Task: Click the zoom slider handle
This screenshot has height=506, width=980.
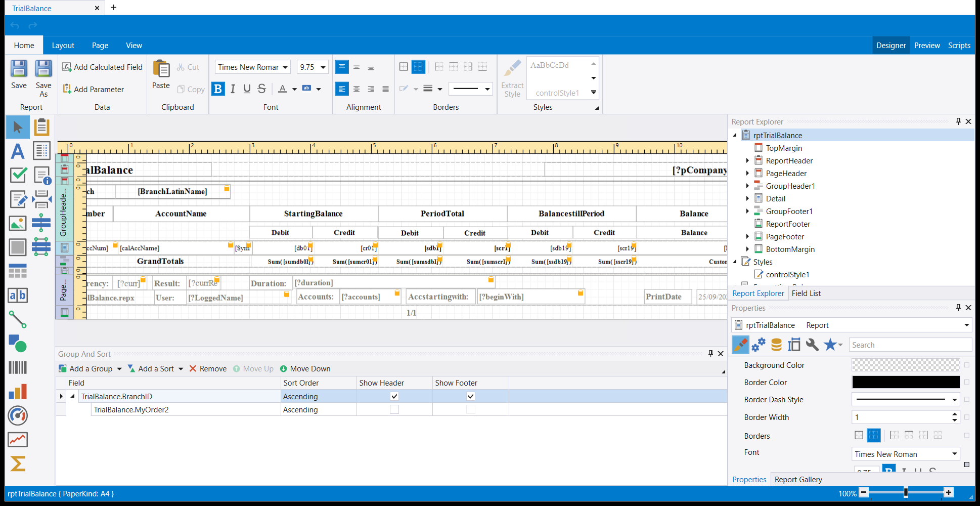Action: click(x=906, y=492)
